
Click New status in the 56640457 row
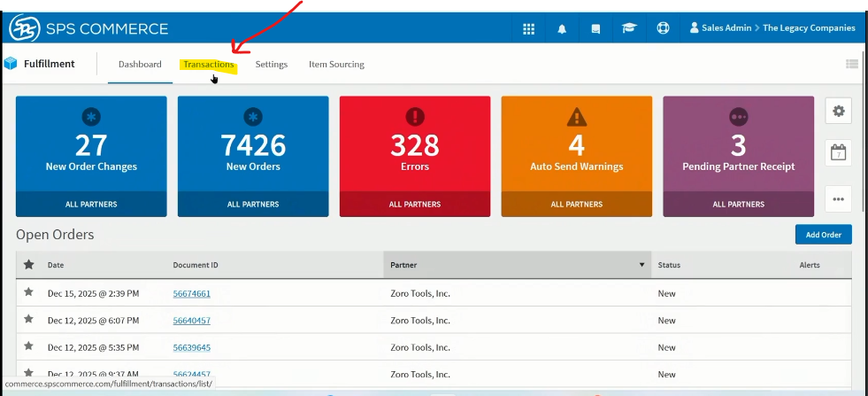(x=666, y=321)
